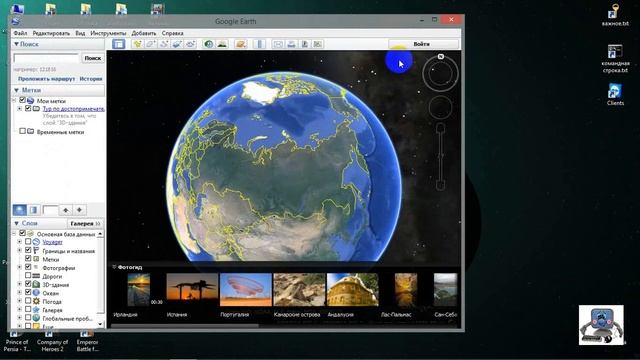Open the 'Андалусия' tour thumbnail
640x360 pixels.
353,289
